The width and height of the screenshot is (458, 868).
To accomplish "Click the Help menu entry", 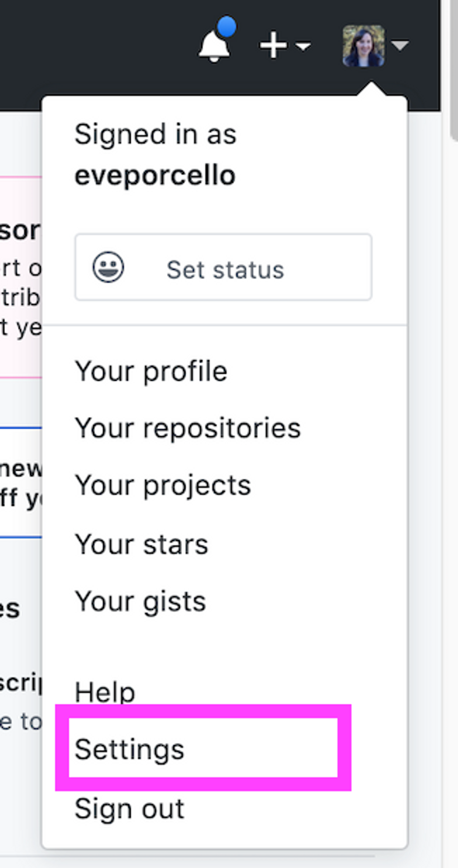I will point(105,693).
